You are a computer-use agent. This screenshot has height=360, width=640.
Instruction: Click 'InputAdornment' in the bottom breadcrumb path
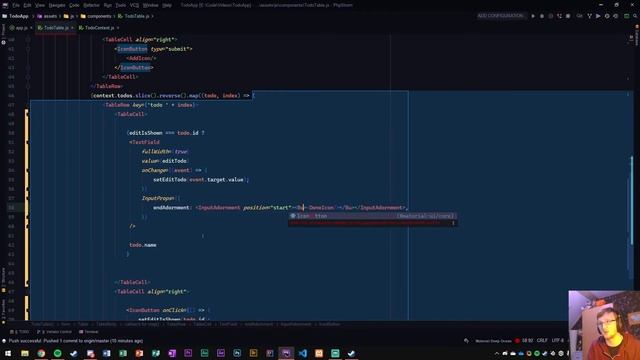coord(296,324)
